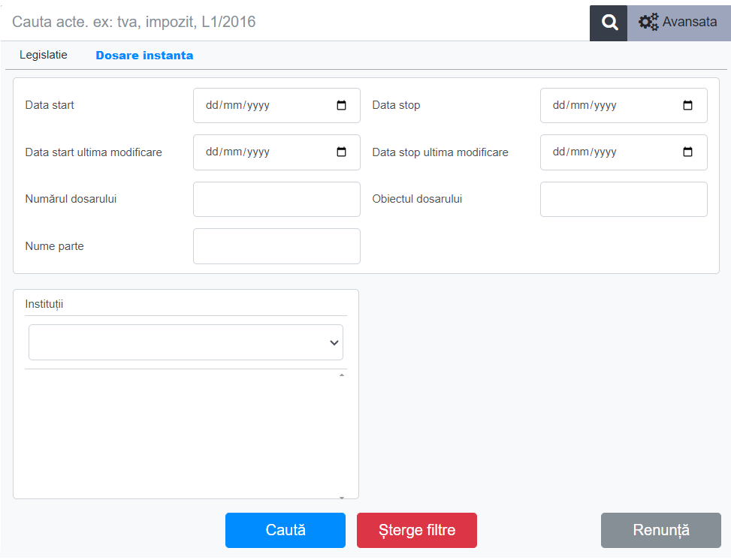Image resolution: width=731 pixels, height=560 pixels.
Task: Click into the Obiectul dosarului field
Action: tap(624, 199)
